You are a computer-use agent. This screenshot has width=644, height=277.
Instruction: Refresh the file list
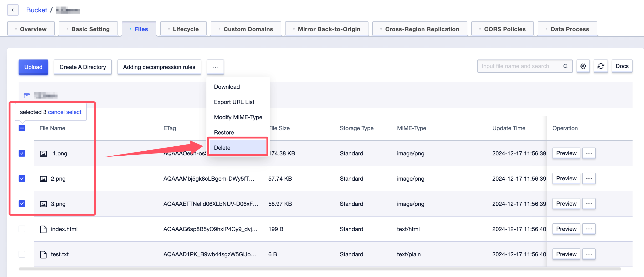click(x=601, y=66)
